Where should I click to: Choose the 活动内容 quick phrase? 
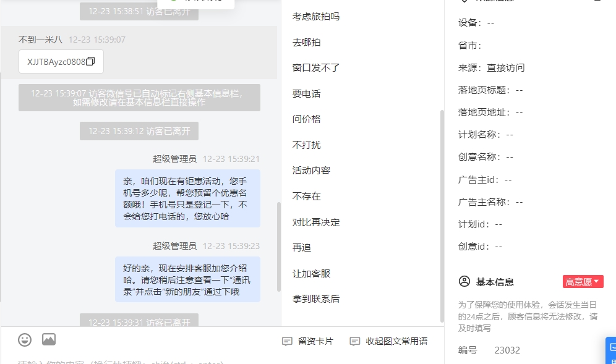click(311, 171)
